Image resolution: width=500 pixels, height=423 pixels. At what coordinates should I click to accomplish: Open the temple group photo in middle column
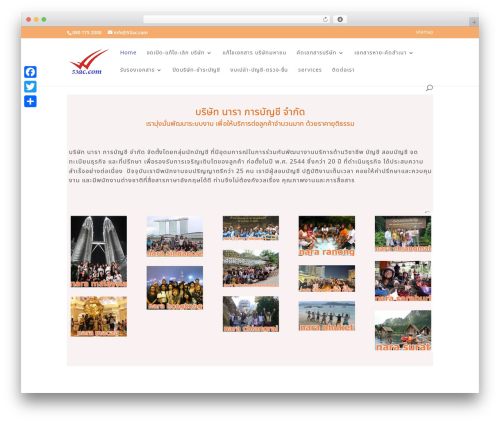(251, 269)
